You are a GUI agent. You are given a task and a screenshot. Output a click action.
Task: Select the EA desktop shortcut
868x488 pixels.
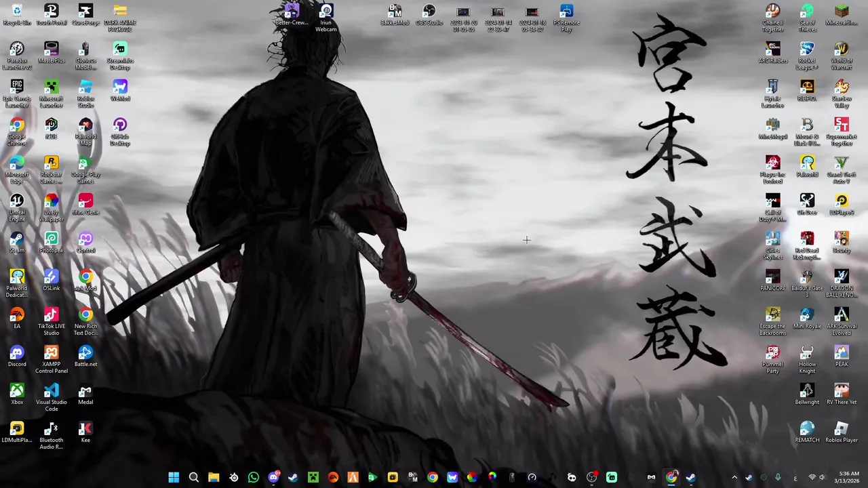(x=17, y=319)
